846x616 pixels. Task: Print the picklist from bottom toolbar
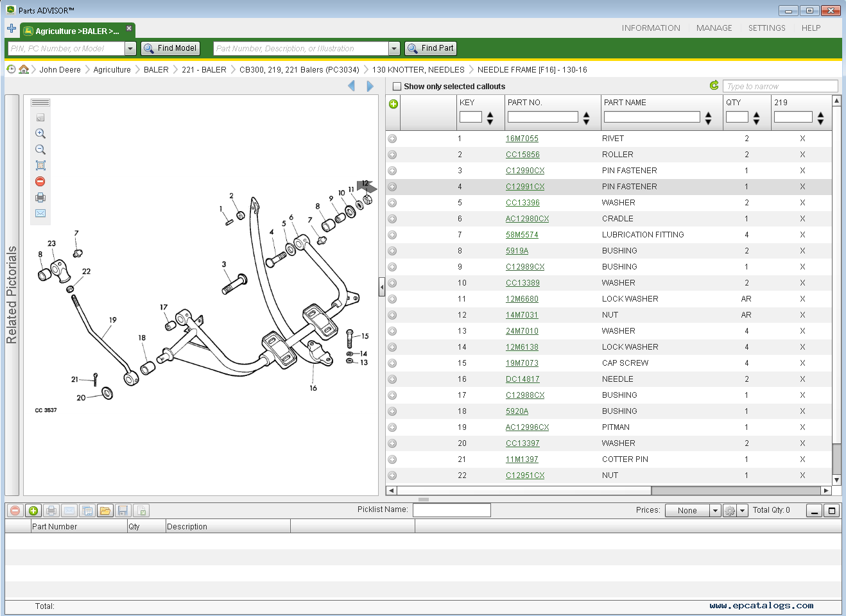(51, 511)
